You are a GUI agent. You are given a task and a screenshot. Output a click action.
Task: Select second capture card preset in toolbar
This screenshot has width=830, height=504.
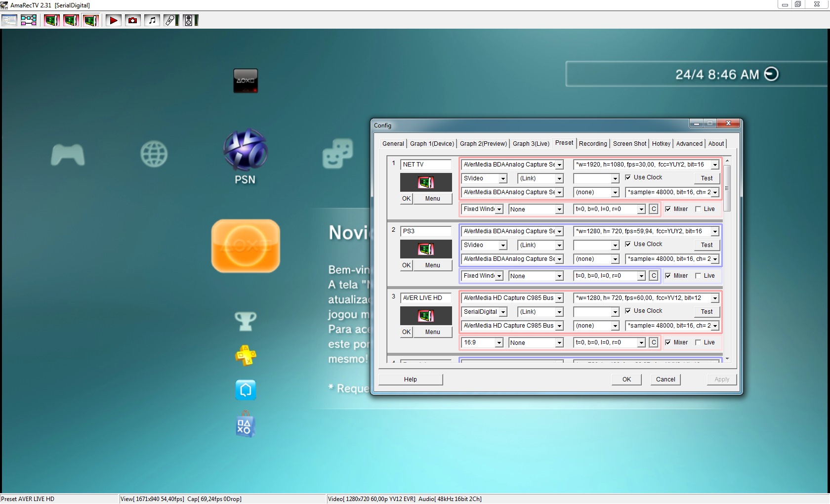(71, 20)
